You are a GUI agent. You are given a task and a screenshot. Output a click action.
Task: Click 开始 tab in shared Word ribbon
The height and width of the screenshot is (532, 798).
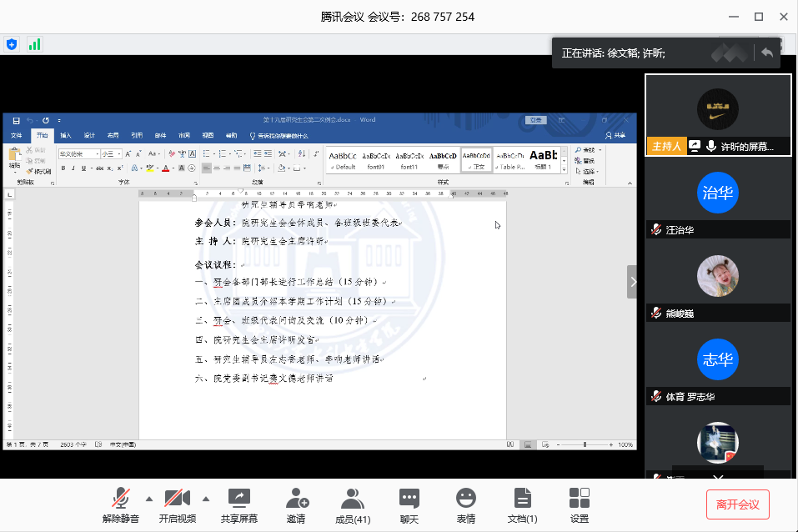[42, 135]
